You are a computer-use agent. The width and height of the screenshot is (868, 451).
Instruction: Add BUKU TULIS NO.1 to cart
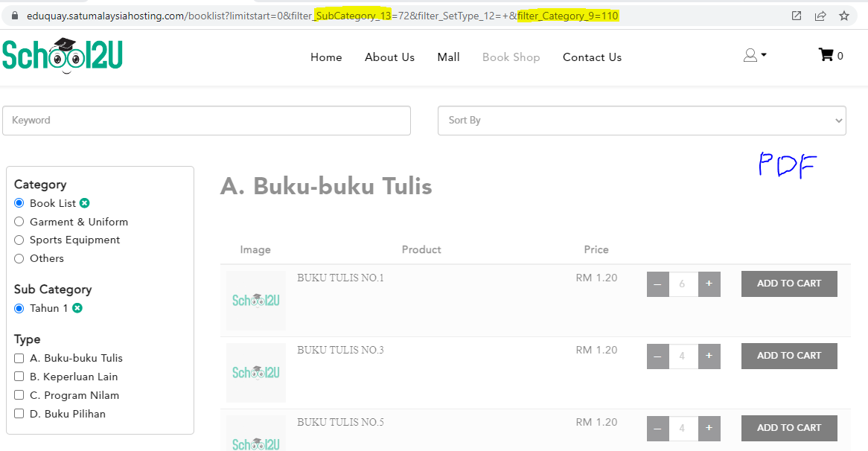point(789,284)
